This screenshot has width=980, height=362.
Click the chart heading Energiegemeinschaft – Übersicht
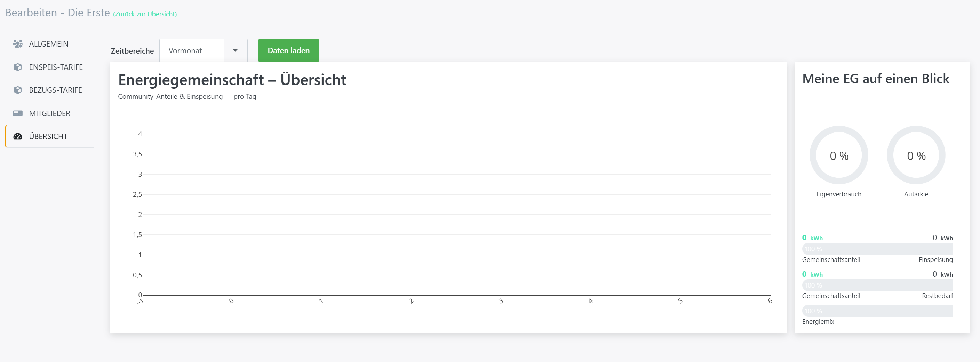[x=232, y=80]
